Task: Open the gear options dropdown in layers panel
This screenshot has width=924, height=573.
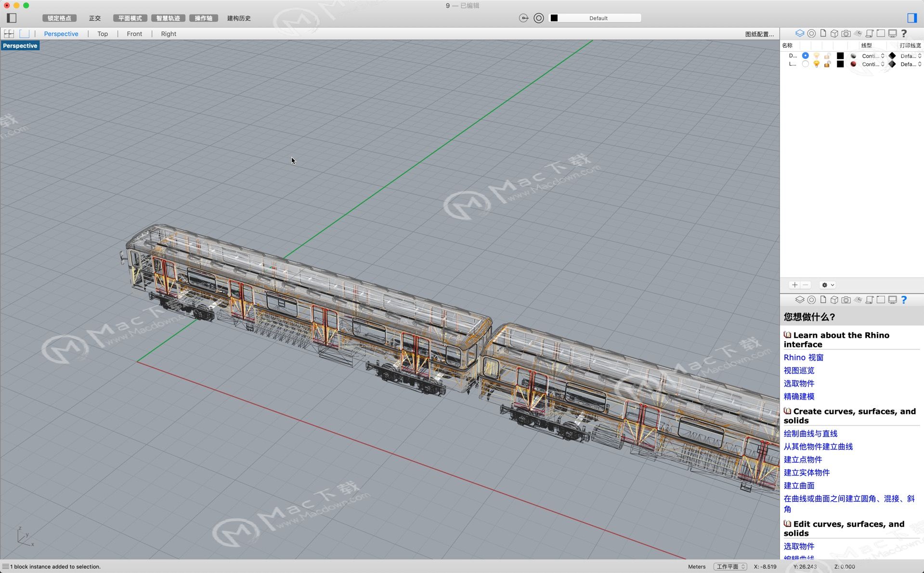Action: [828, 285]
